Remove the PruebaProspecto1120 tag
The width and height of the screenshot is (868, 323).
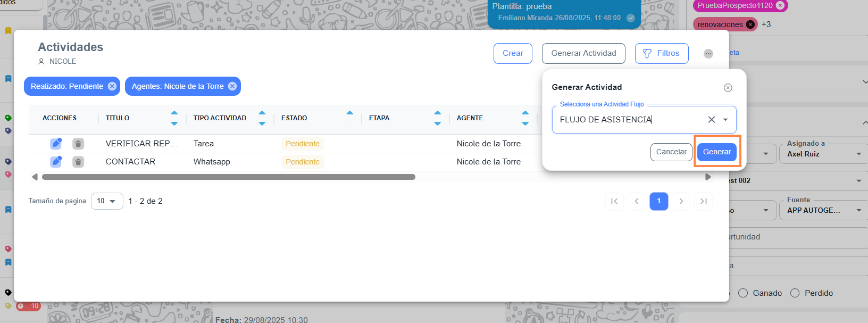780,5
